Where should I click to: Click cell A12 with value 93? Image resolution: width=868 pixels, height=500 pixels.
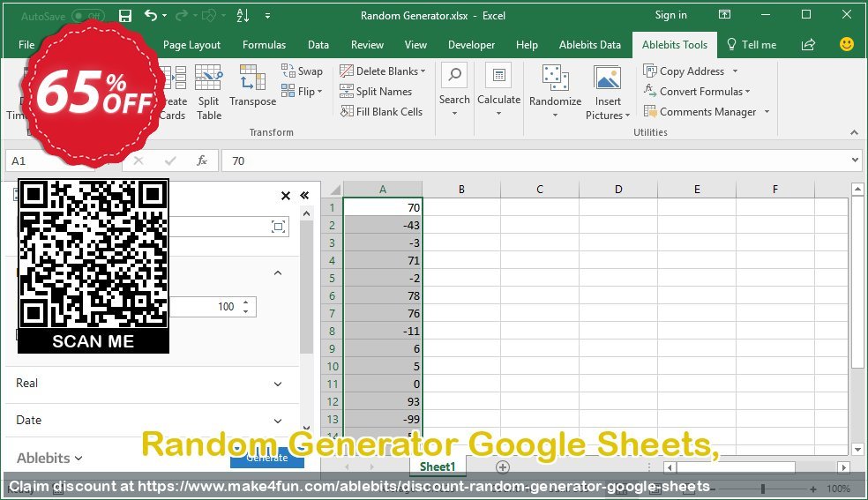[383, 401]
